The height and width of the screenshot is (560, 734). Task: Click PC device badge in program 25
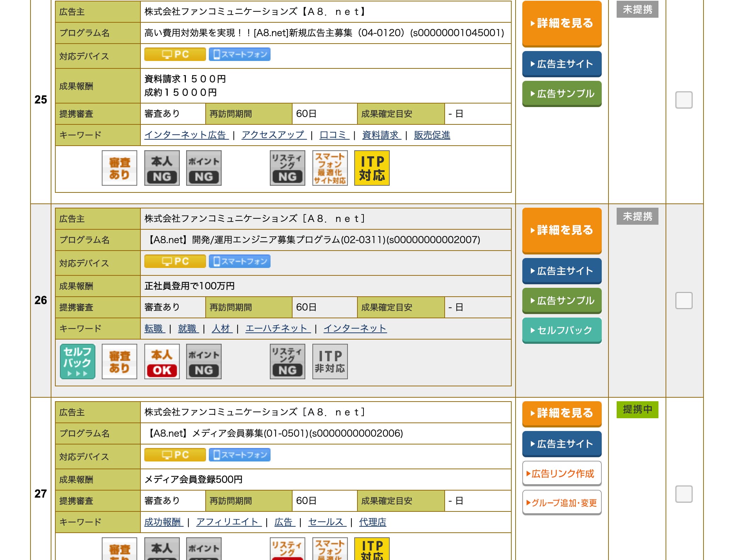(175, 54)
